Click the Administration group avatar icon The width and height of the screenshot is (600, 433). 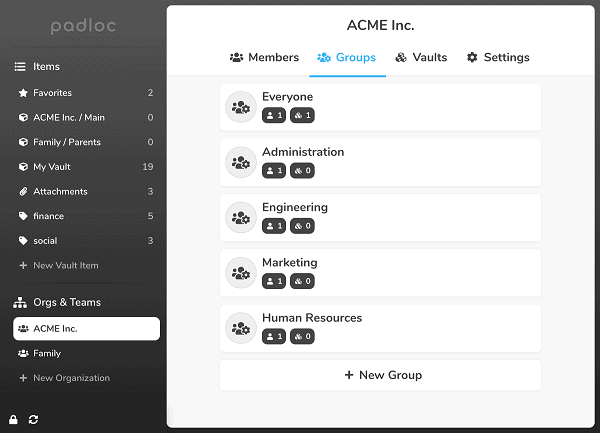pos(241,162)
